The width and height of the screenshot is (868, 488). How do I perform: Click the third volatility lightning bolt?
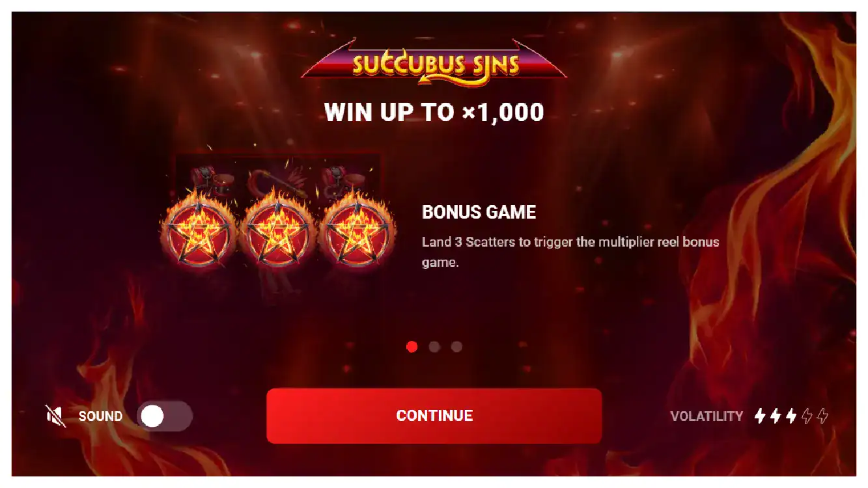(x=791, y=416)
